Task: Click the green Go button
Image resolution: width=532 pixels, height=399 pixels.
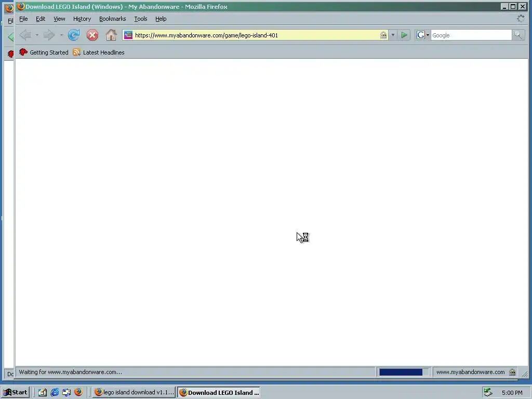Action: point(404,35)
